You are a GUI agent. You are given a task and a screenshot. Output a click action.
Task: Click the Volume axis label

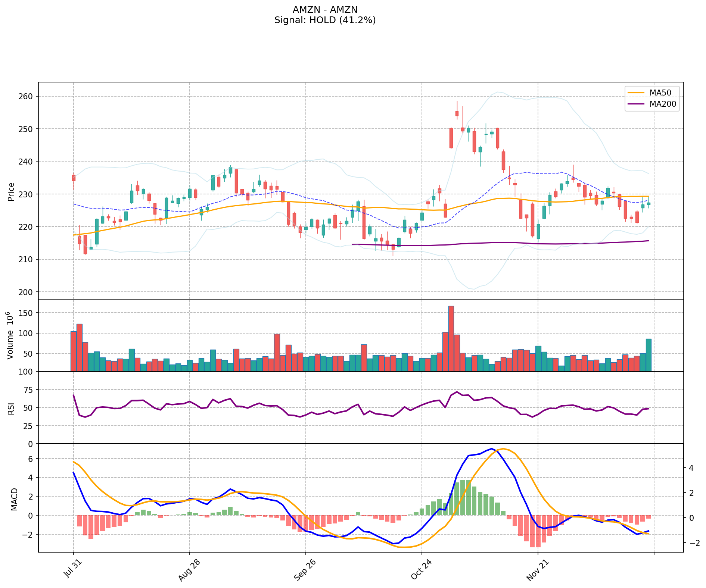(10, 335)
